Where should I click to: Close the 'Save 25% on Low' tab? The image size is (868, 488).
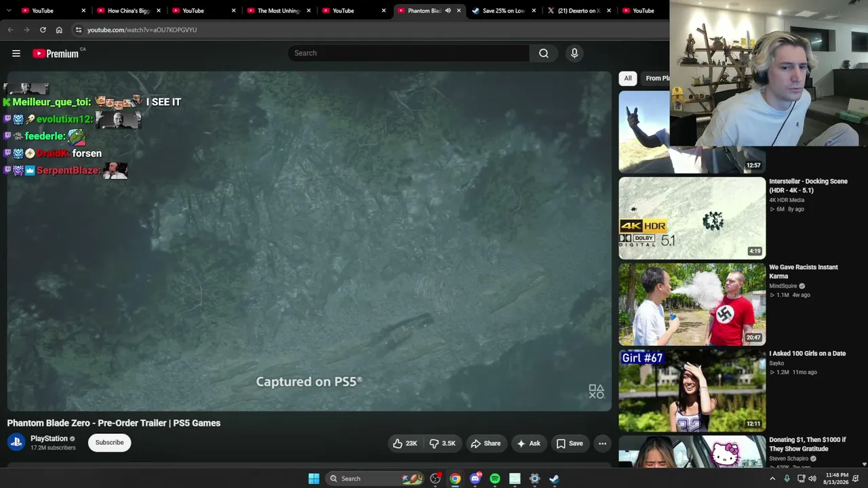pos(534,11)
